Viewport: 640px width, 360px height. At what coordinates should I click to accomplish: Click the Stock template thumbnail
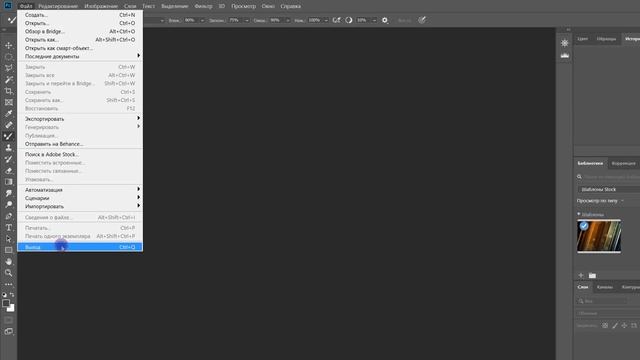click(x=599, y=236)
